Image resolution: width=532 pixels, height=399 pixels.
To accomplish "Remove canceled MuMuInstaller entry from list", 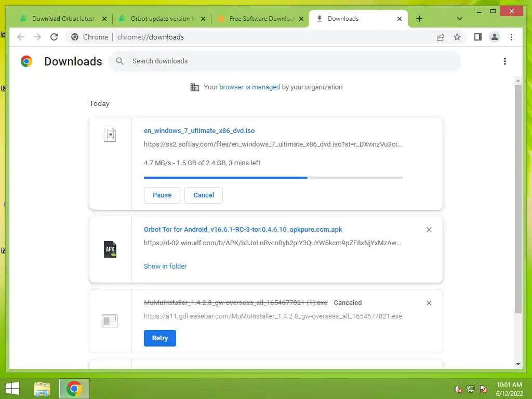I will click(x=429, y=303).
